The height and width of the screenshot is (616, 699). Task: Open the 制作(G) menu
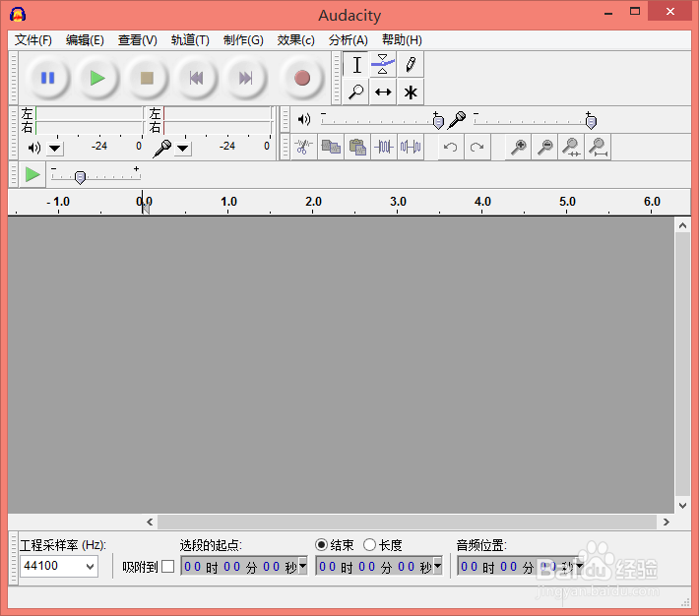click(243, 40)
